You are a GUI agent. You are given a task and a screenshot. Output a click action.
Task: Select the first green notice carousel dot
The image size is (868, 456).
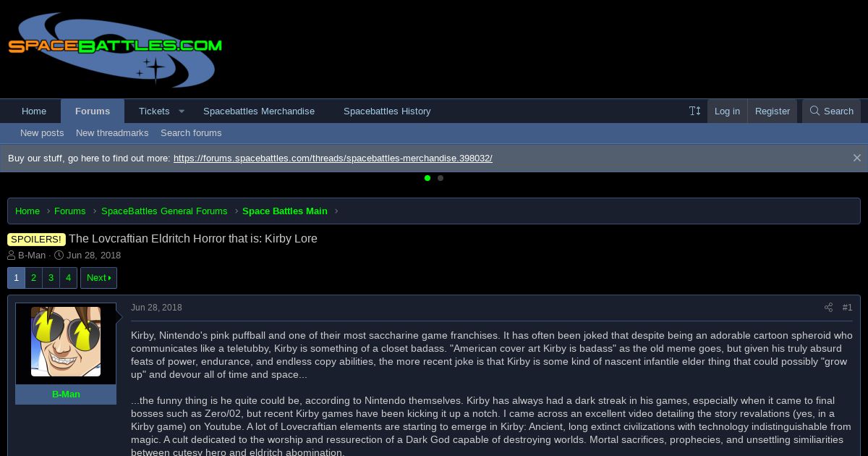tap(427, 178)
